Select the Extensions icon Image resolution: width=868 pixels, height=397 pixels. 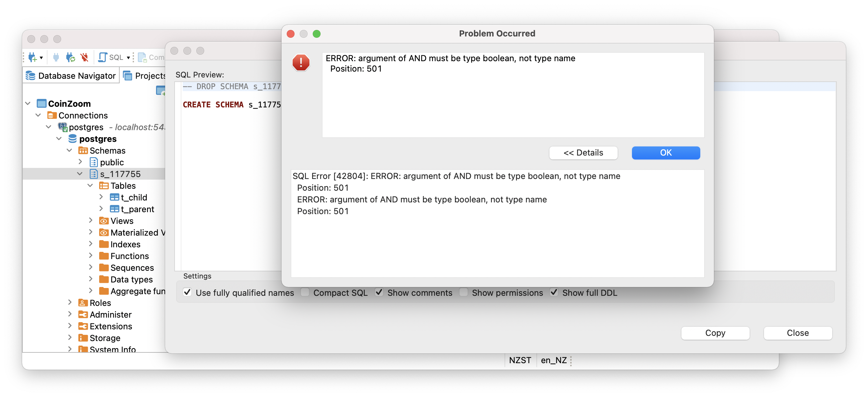(x=83, y=326)
